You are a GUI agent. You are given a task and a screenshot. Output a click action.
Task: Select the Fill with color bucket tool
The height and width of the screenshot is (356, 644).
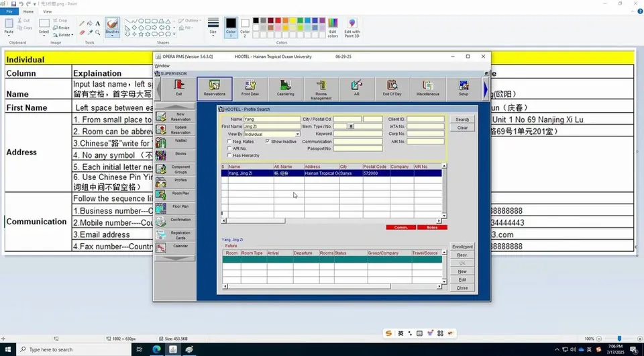[89, 24]
